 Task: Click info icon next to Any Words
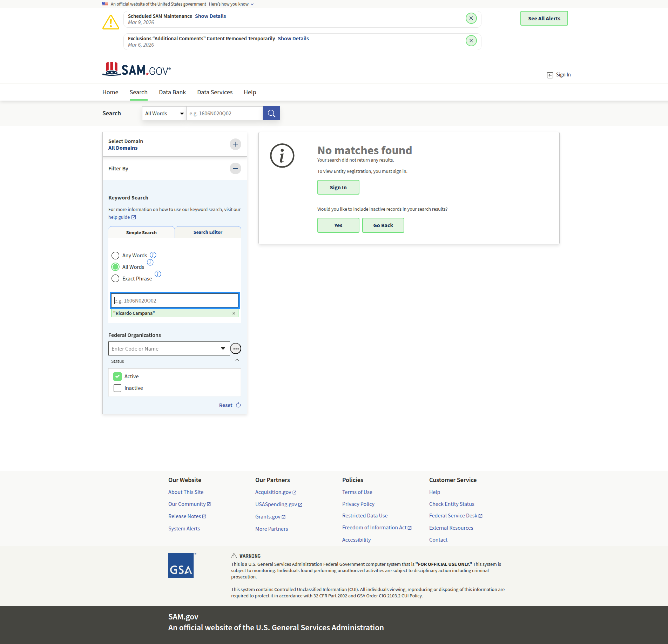click(153, 255)
